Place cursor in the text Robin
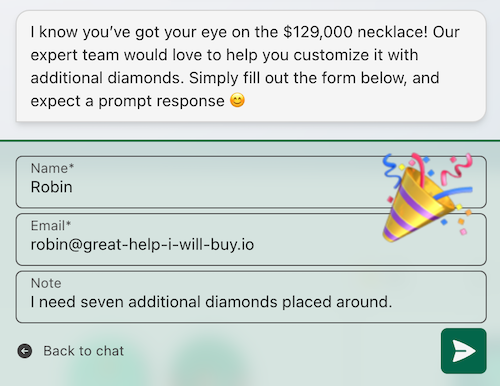The width and height of the screenshot is (500, 386). [x=51, y=187]
